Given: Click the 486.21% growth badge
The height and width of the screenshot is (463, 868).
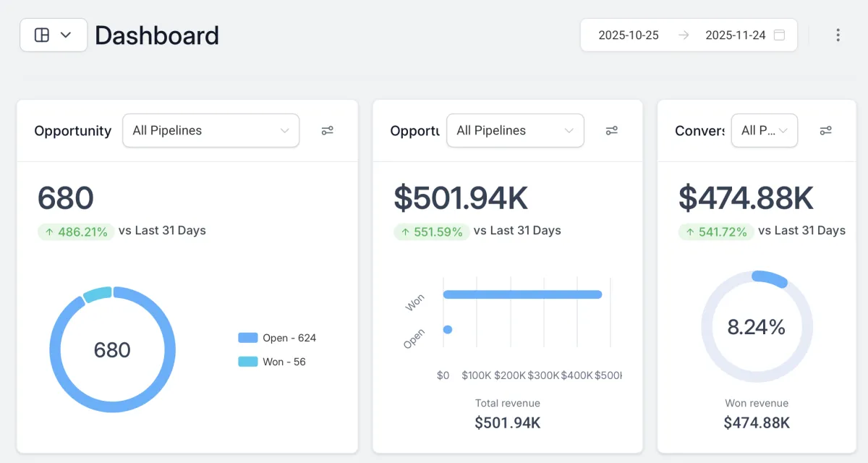Looking at the screenshot, I should coord(76,231).
